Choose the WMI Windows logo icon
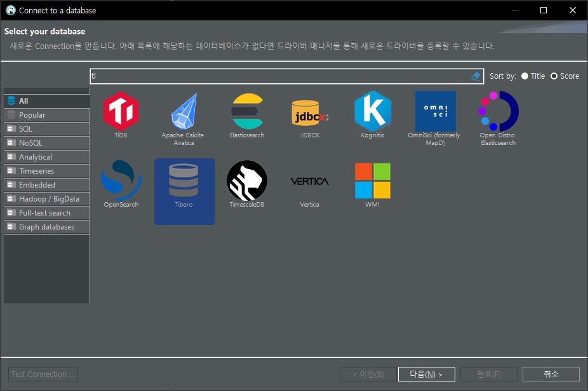This screenshot has height=391, width=588. coord(372,181)
